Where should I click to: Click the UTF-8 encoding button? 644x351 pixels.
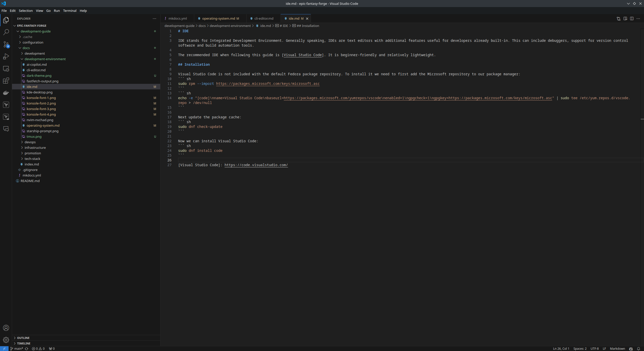pos(594,349)
